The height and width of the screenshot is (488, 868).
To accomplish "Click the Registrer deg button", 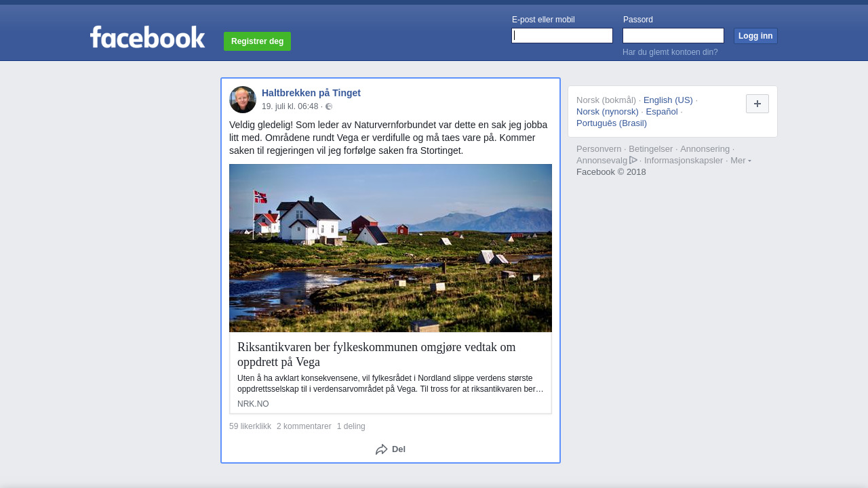I will 257,41.
